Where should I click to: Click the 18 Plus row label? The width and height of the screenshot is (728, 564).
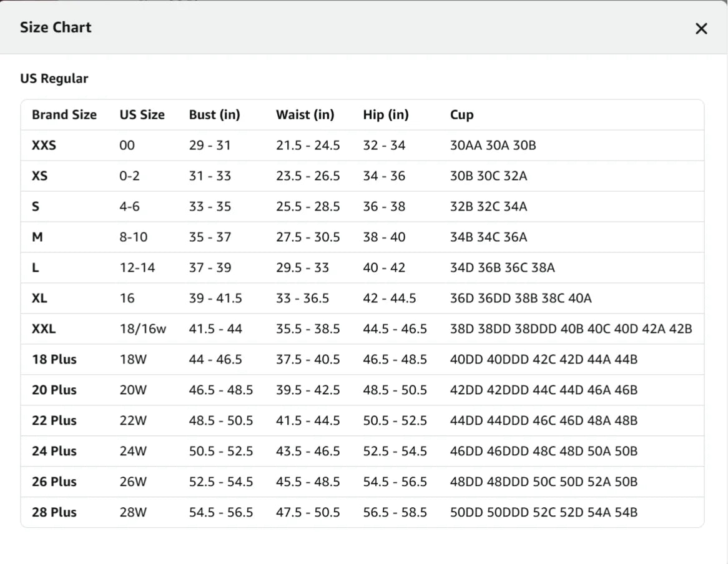54,360
